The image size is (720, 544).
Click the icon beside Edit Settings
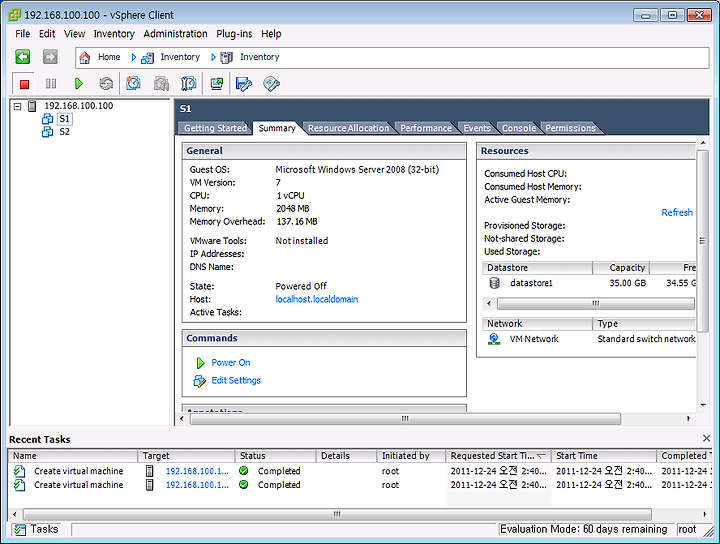coord(200,381)
